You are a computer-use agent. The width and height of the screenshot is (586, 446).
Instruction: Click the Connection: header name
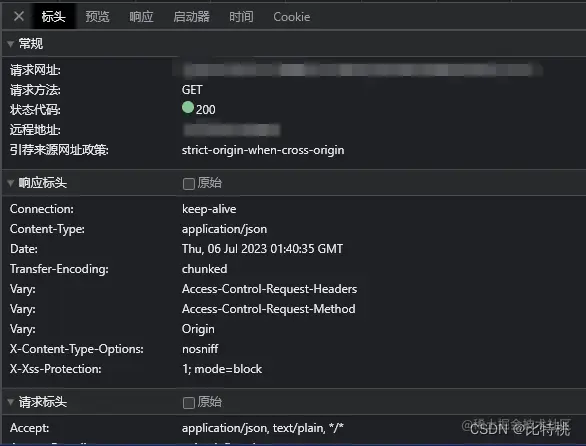(42, 209)
